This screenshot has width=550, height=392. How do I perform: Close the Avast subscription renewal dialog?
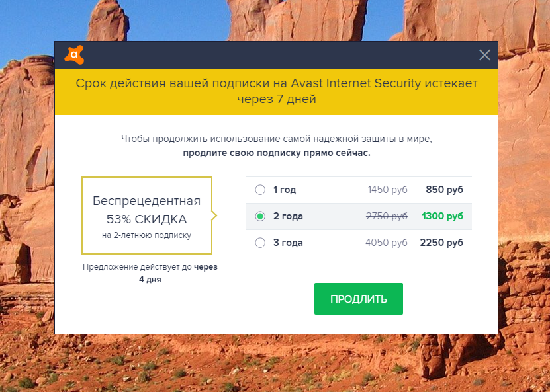484,55
